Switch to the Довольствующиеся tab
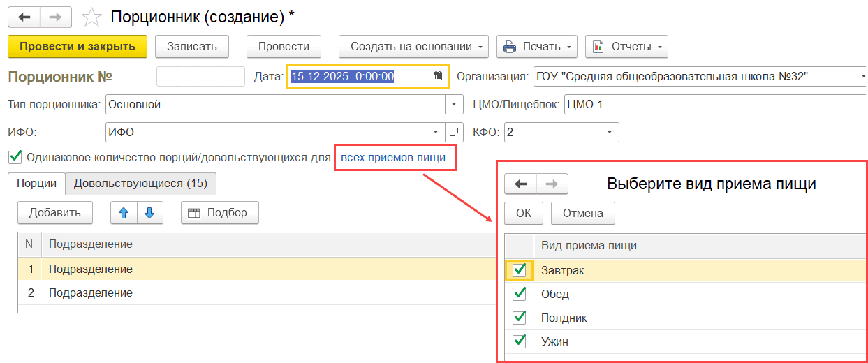The image size is (868, 363). click(141, 184)
